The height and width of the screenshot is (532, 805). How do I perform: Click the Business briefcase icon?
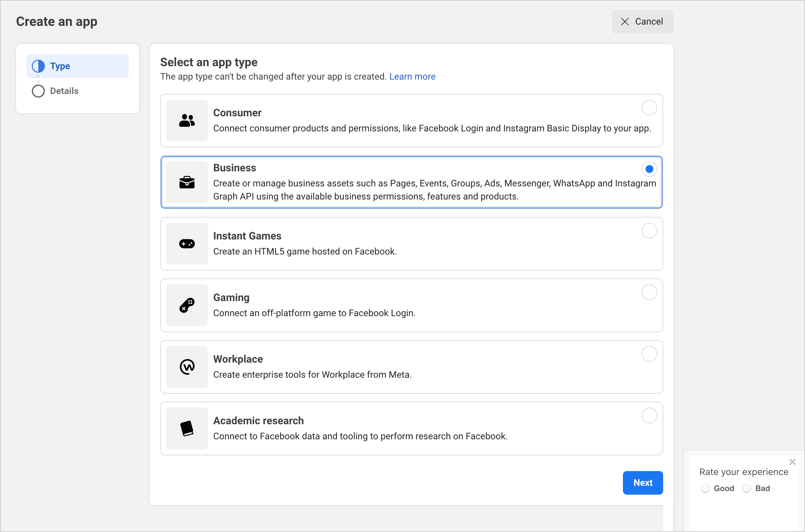187,182
